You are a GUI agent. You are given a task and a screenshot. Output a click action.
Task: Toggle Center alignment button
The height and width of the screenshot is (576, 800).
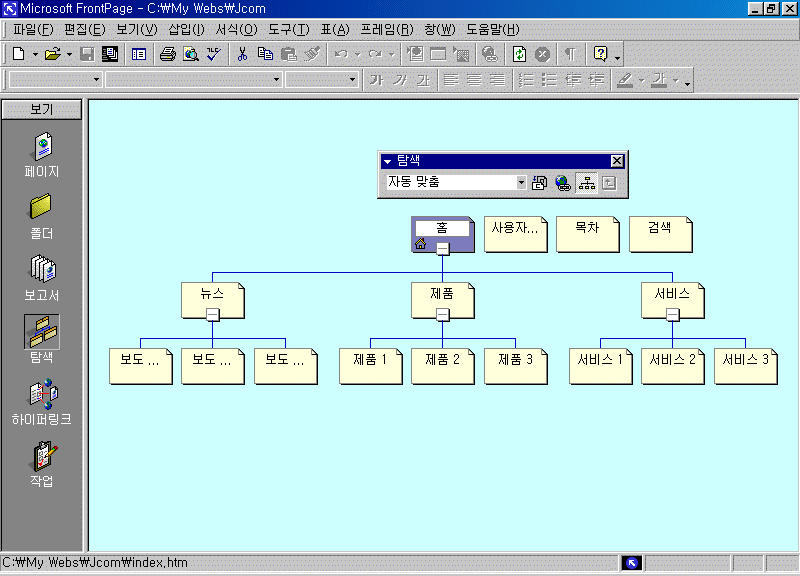(x=474, y=80)
